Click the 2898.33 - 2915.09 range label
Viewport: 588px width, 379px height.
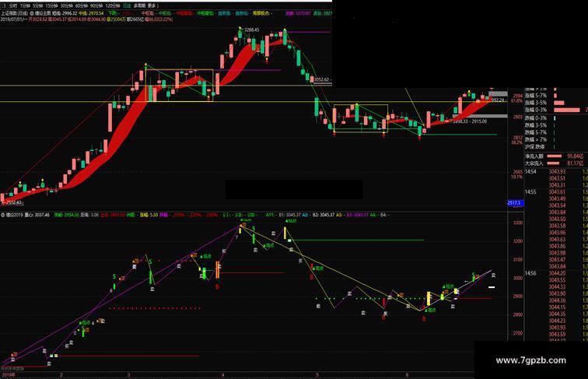(x=470, y=121)
